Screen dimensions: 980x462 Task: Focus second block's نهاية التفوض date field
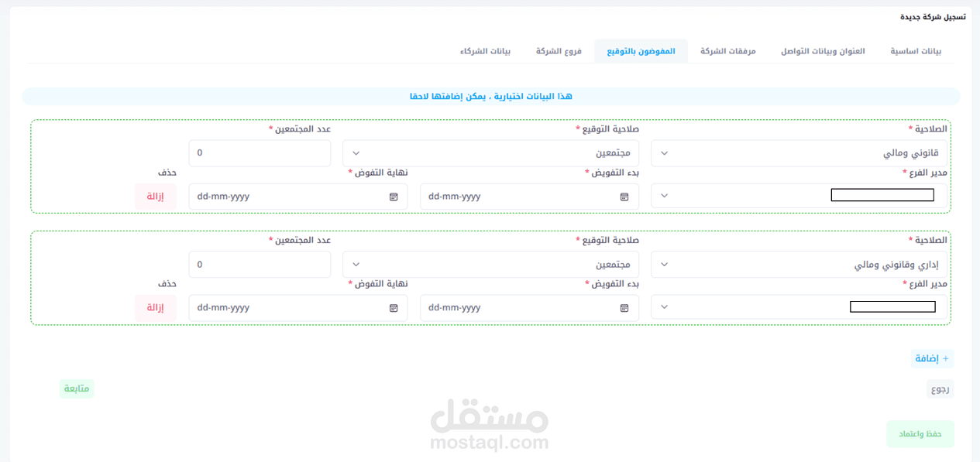coord(298,308)
